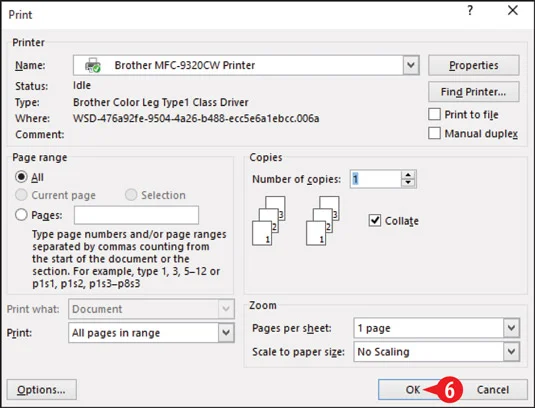Open the Scale to paper size dropdown
The width and height of the screenshot is (535, 408).
pyautogui.click(x=511, y=351)
